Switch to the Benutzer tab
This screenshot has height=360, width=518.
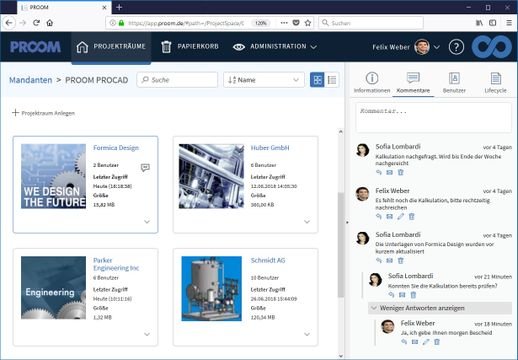pos(454,83)
